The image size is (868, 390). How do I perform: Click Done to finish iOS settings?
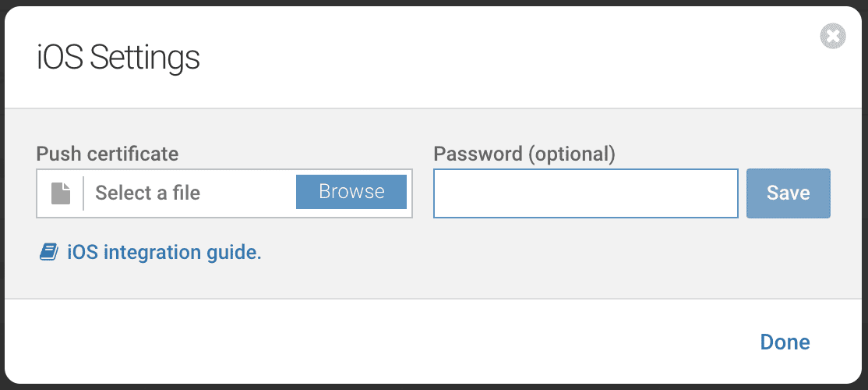coord(785,342)
